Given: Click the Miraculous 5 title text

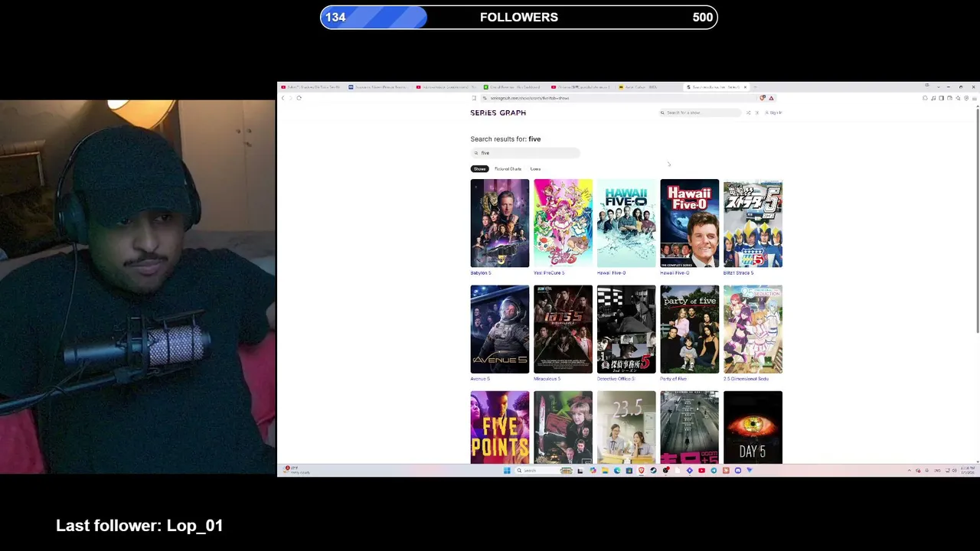Looking at the screenshot, I should 547,379.
